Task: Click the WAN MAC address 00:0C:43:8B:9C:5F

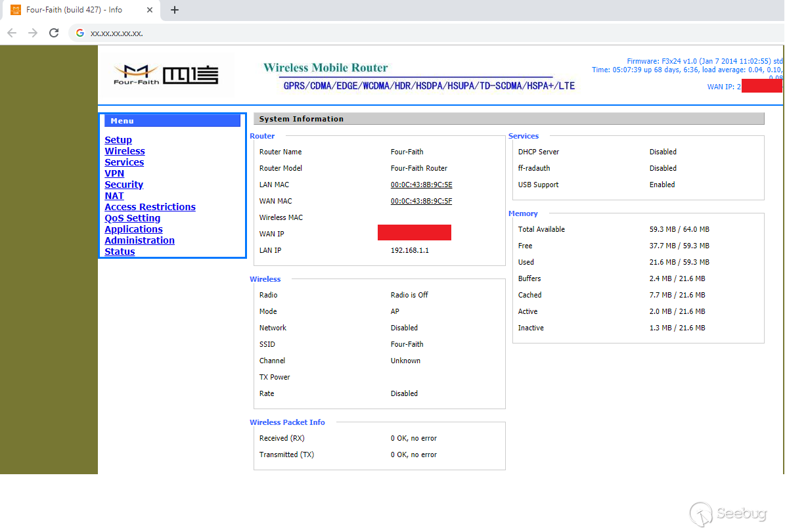Action: click(422, 201)
